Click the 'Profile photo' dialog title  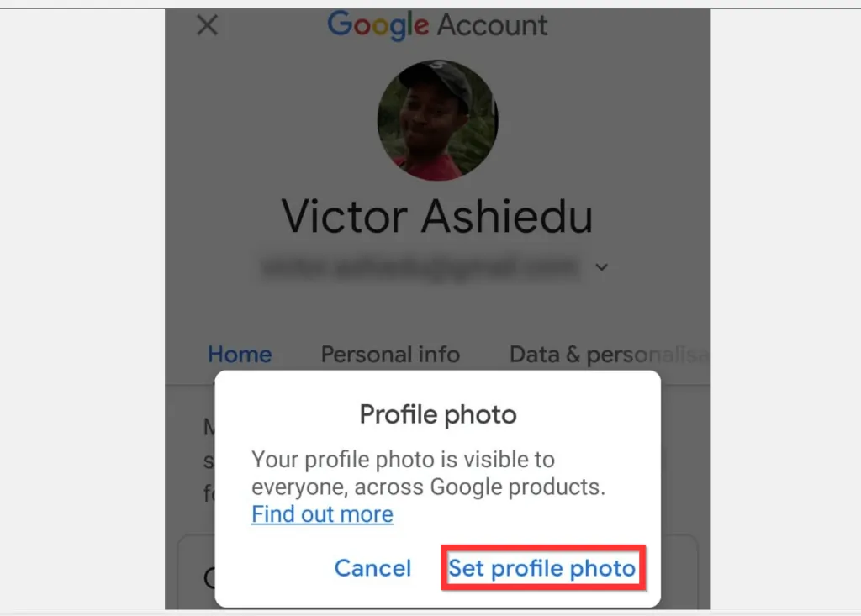point(437,414)
